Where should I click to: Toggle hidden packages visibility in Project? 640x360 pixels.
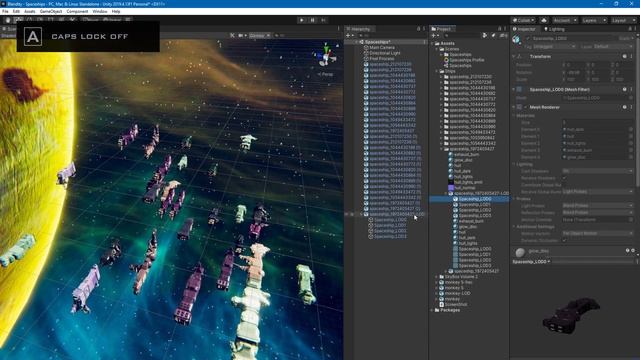(503, 36)
